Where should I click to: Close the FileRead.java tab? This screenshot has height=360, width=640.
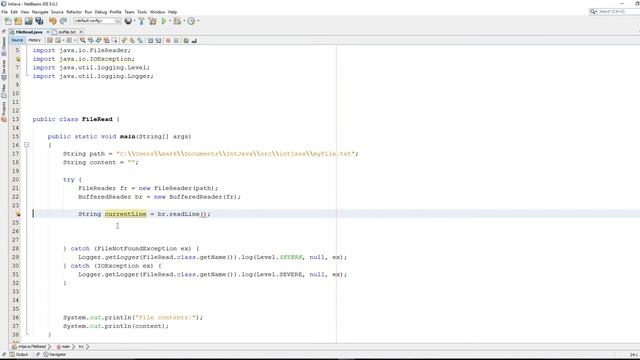(47, 32)
